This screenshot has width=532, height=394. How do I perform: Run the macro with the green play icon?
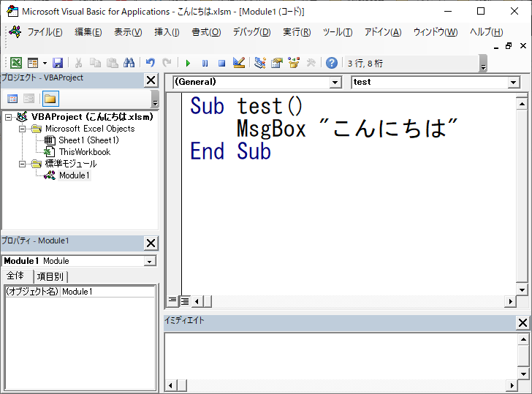(x=188, y=63)
